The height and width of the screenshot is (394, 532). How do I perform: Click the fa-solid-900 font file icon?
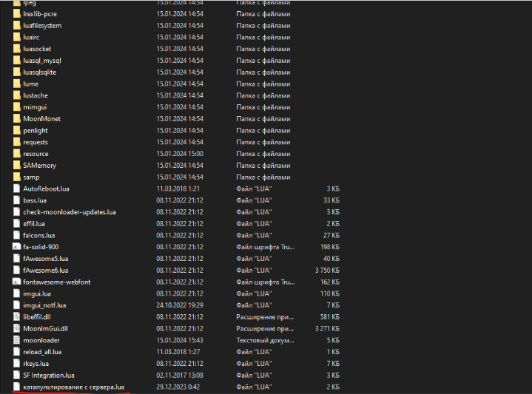click(x=16, y=247)
